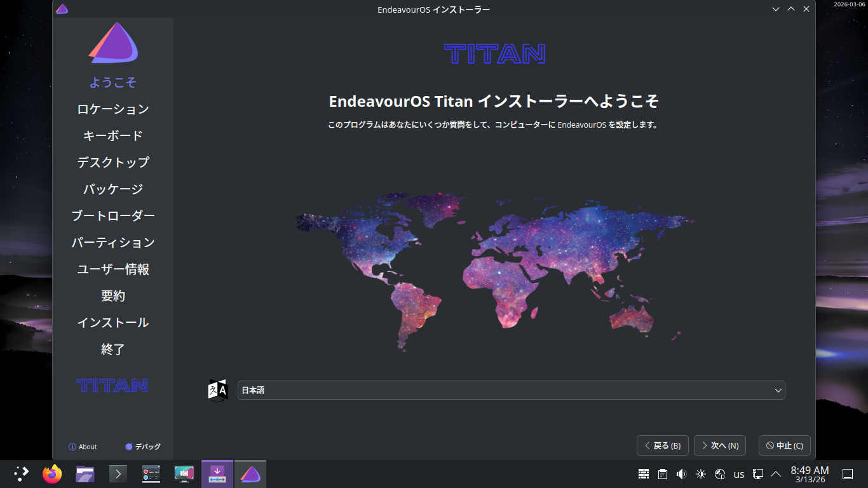Viewport: 868px width, 488px height.
Task: Select the ロケーション step in sidebar
Action: coord(113,109)
